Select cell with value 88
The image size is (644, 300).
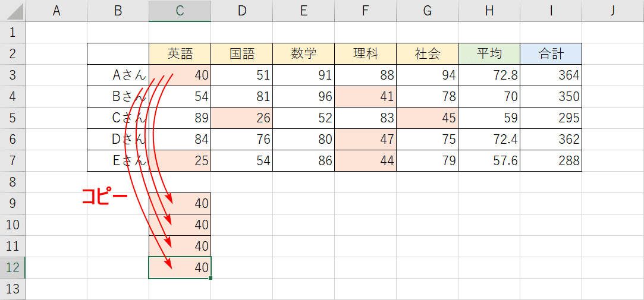[x=366, y=75]
